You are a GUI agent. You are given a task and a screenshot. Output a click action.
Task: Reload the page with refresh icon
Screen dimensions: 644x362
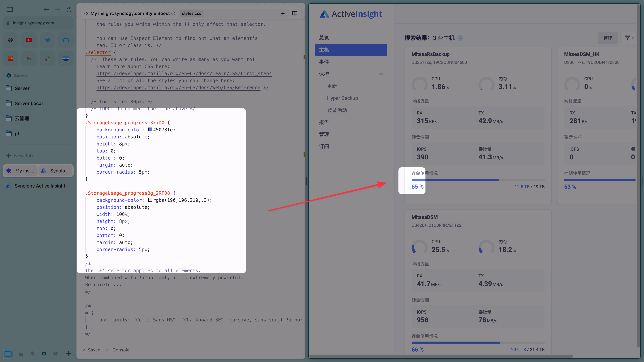(69, 10)
